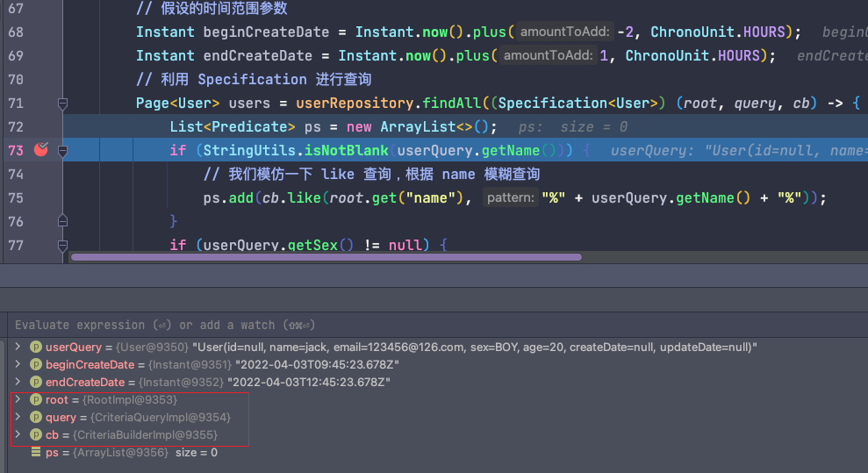Click the comment text on line 70
Screen dimensions: 868x473
click(254, 80)
